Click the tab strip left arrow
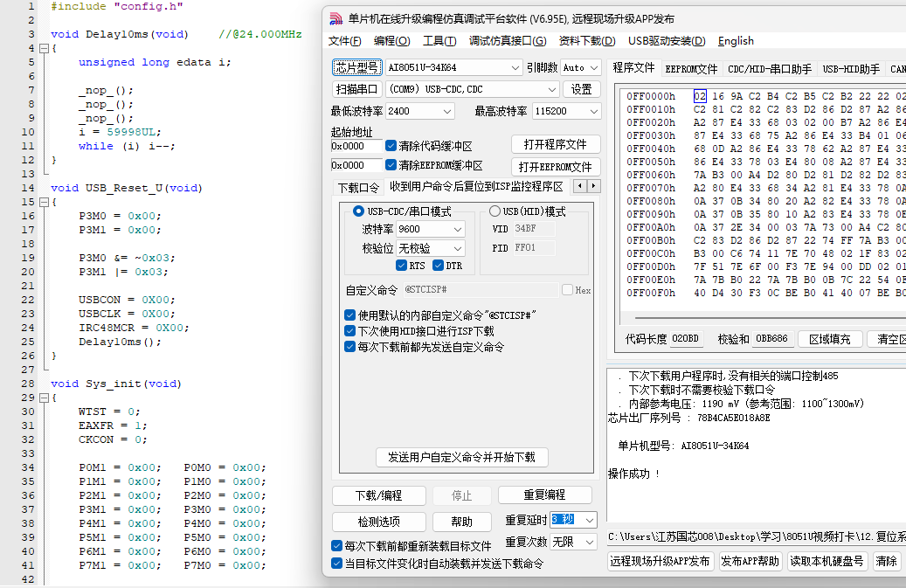 pos(580,186)
